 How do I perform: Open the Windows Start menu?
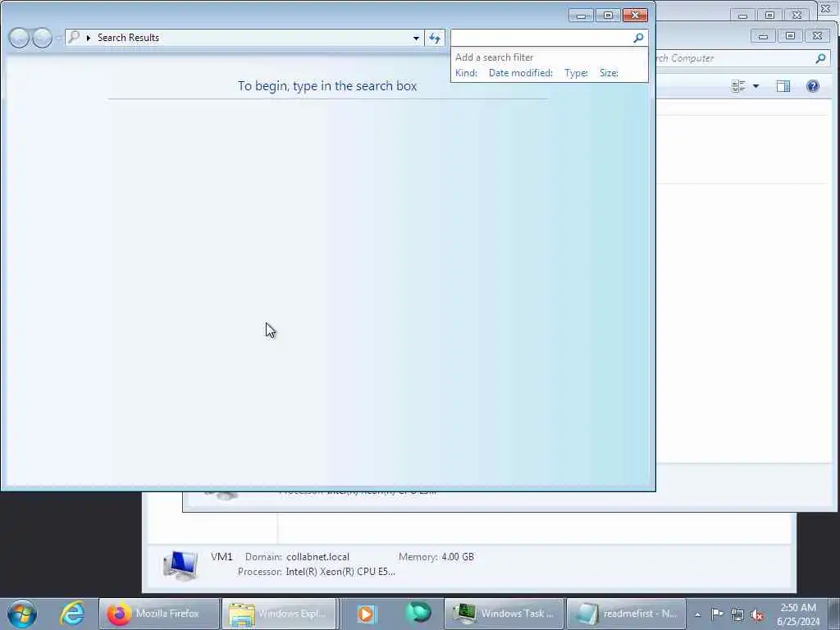(x=22, y=614)
